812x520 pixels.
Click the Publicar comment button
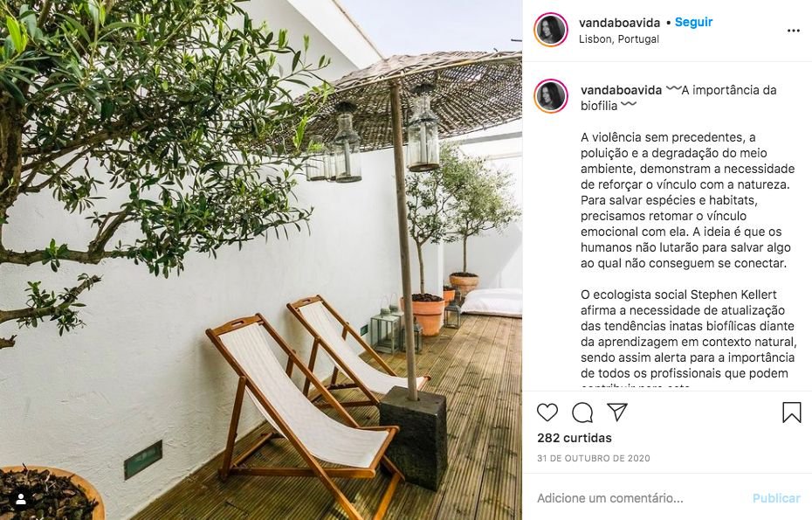pyautogui.click(x=776, y=498)
